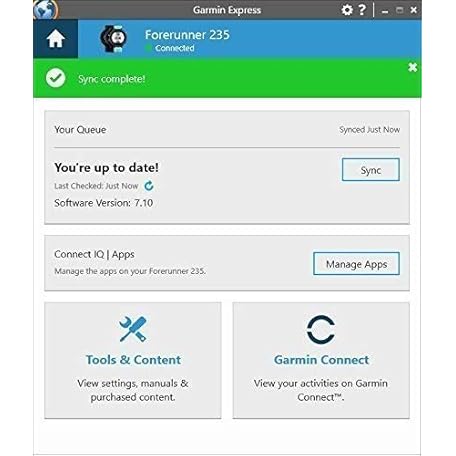Minimize the Garmin Express window
456x456 pixels.
pos(385,11)
